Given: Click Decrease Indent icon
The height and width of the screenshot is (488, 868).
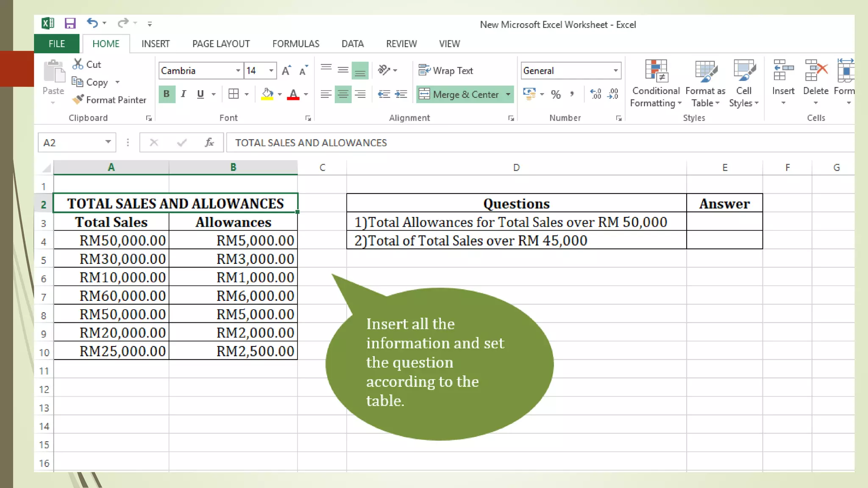Looking at the screenshot, I should (384, 94).
